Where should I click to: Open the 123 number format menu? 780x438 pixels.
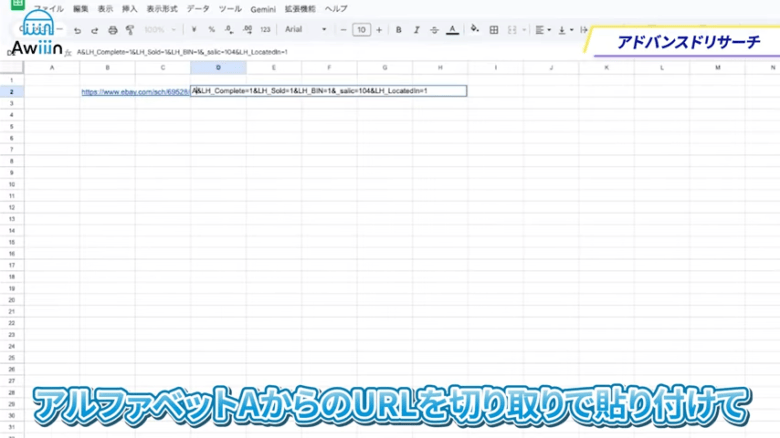tap(265, 30)
